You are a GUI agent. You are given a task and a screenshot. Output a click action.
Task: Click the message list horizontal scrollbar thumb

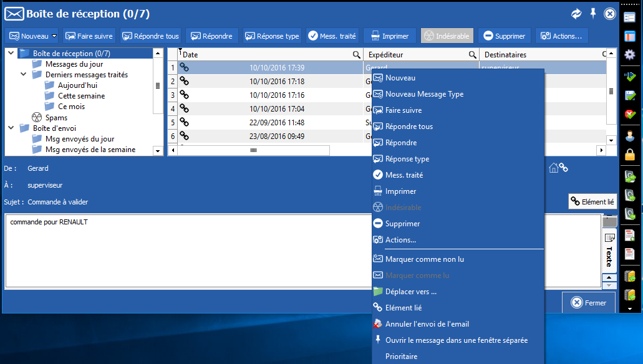pyautogui.click(x=254, y=151)
